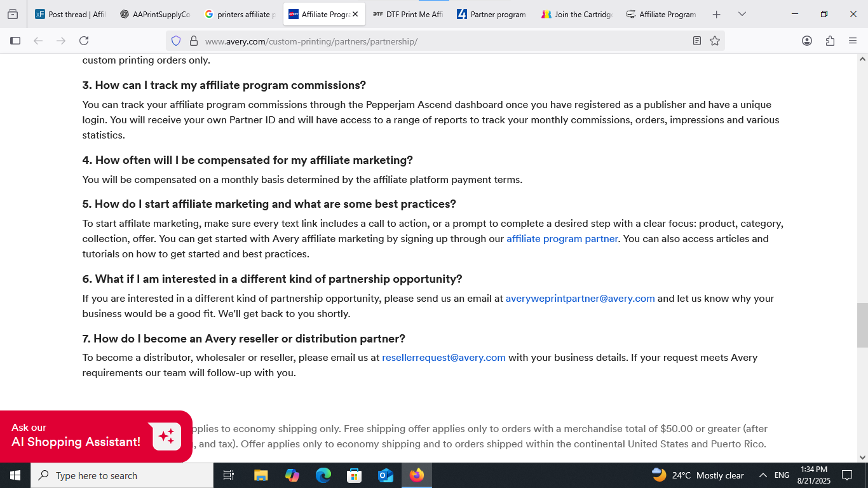Close the Affiliate Program Avery tab
Viewport: 868px width, 488px height.
355,14
